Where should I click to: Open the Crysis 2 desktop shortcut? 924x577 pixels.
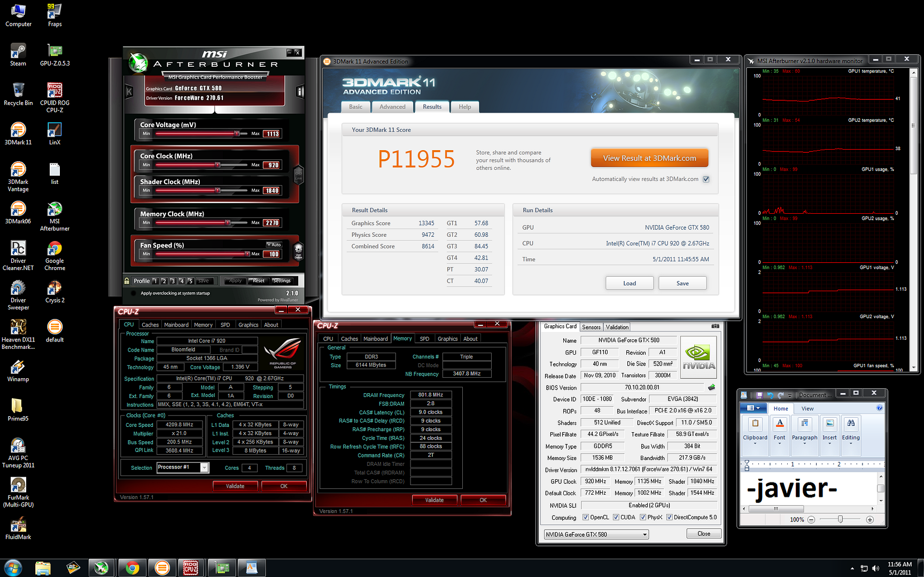[55, 292]
